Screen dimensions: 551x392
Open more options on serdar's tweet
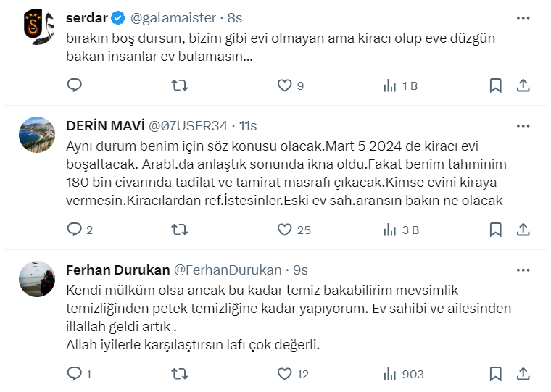[x=523, y=17]
